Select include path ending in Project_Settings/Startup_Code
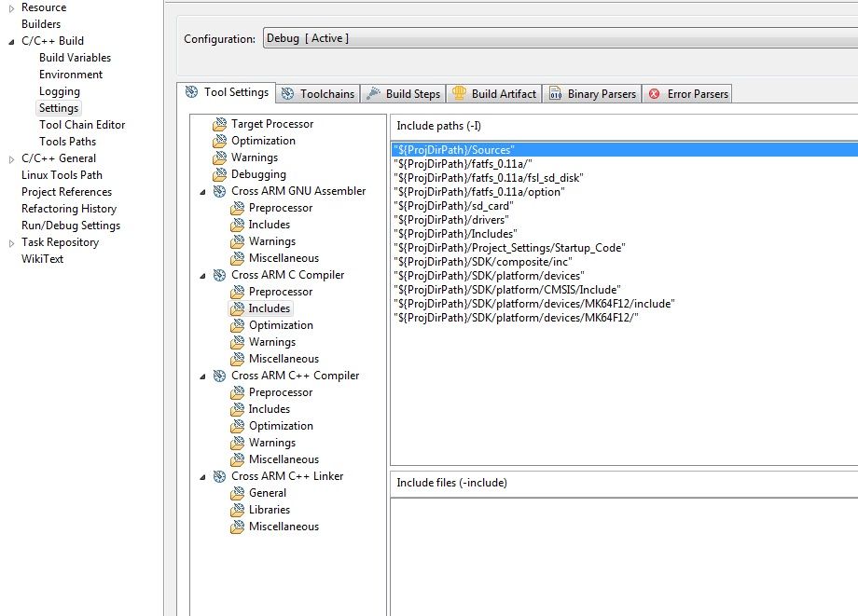Screen dimensions: 858x616 pos(509,248)
